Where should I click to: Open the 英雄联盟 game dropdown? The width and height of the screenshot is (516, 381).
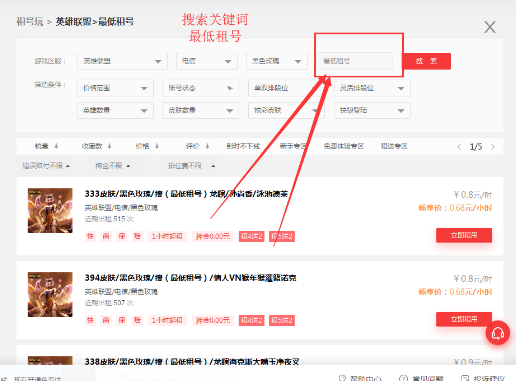tap(122, 61)
